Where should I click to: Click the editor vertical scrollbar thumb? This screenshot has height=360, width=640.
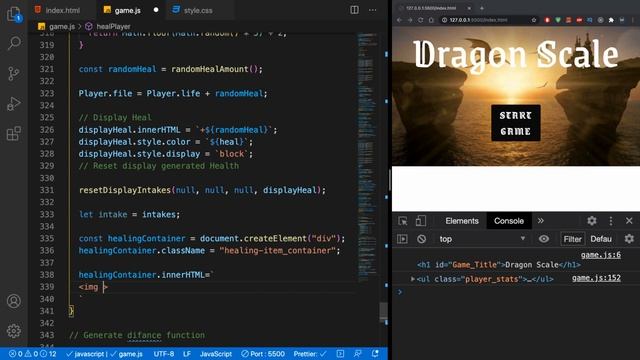(383, 312)
